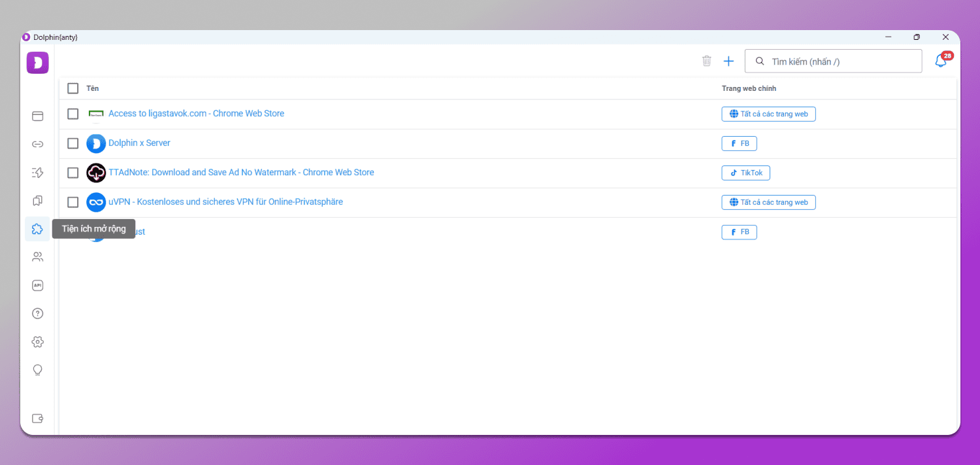Click the 'Trang web chính' column header
This screenshot has width=980, height=465.
(x=749, y=88)
